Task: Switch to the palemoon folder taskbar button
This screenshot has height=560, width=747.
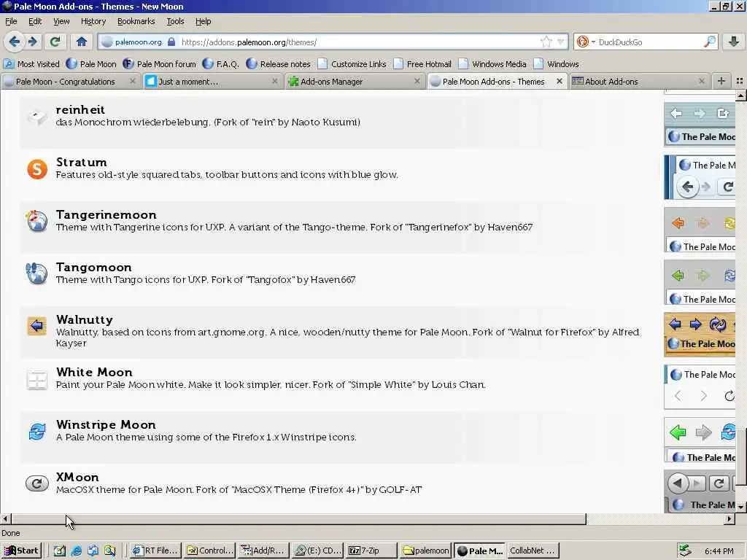Action: coord(425,551)
